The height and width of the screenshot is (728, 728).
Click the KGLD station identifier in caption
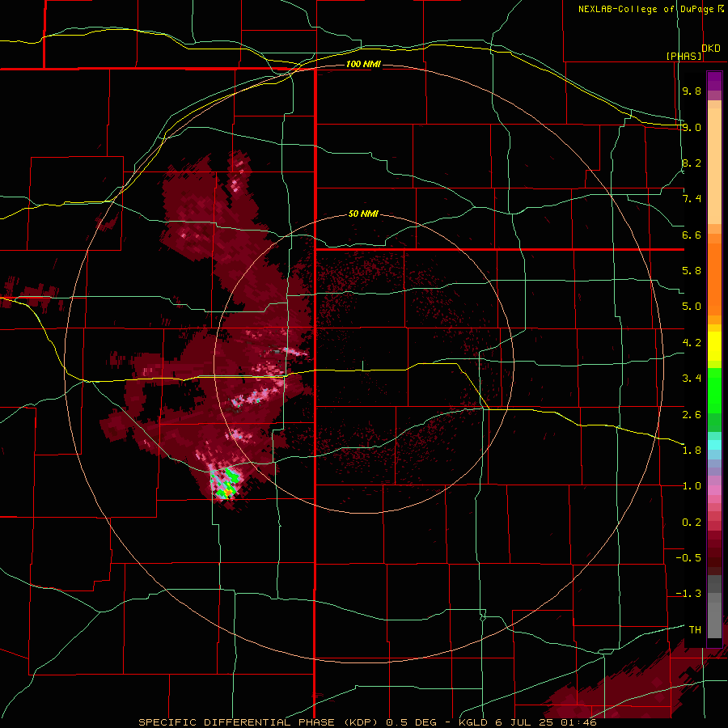(476, 722)
